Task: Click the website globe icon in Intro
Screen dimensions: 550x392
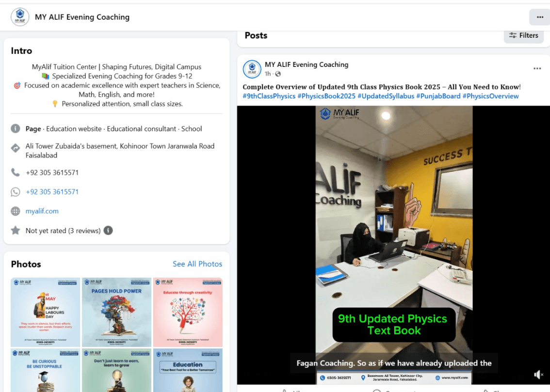Action: (16, 211)
